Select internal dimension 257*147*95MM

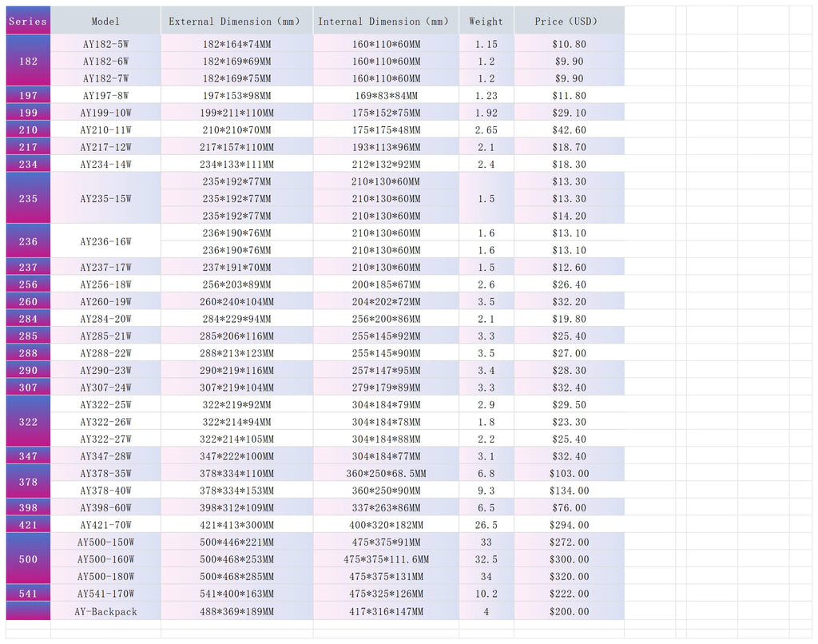pyautogui.click(x=386, y=371)
